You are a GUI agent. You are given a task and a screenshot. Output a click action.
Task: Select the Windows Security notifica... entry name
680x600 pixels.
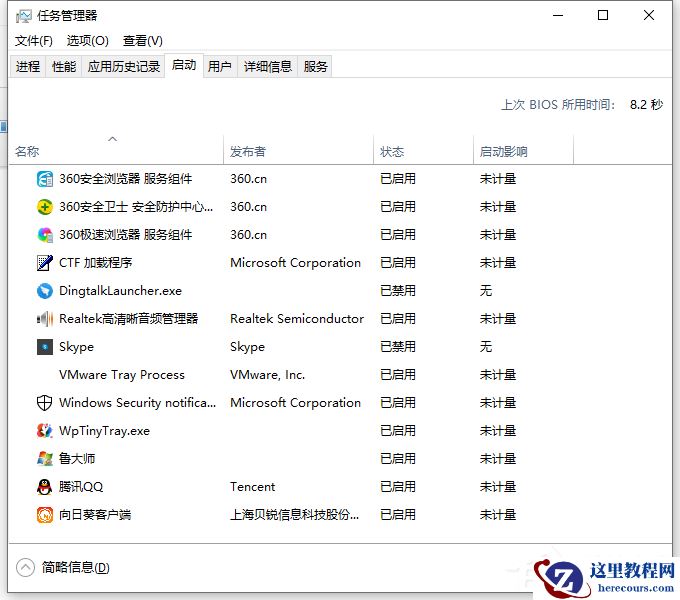tap(137, 403)
